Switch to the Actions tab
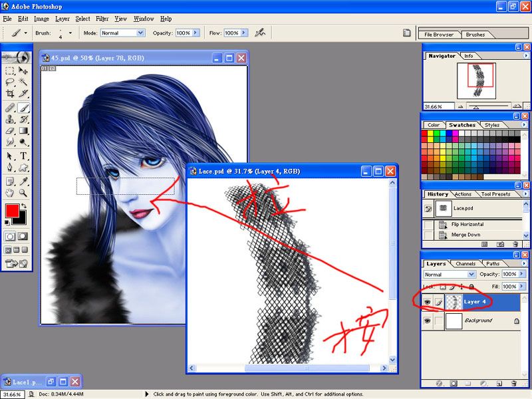This screenshot has height=399, width=532. 463,194
